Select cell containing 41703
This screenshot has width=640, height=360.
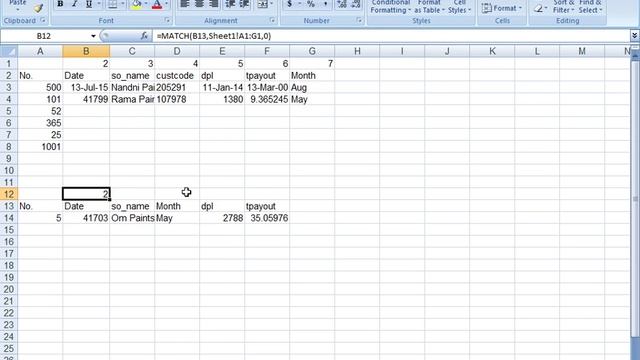tap(86, 218)
